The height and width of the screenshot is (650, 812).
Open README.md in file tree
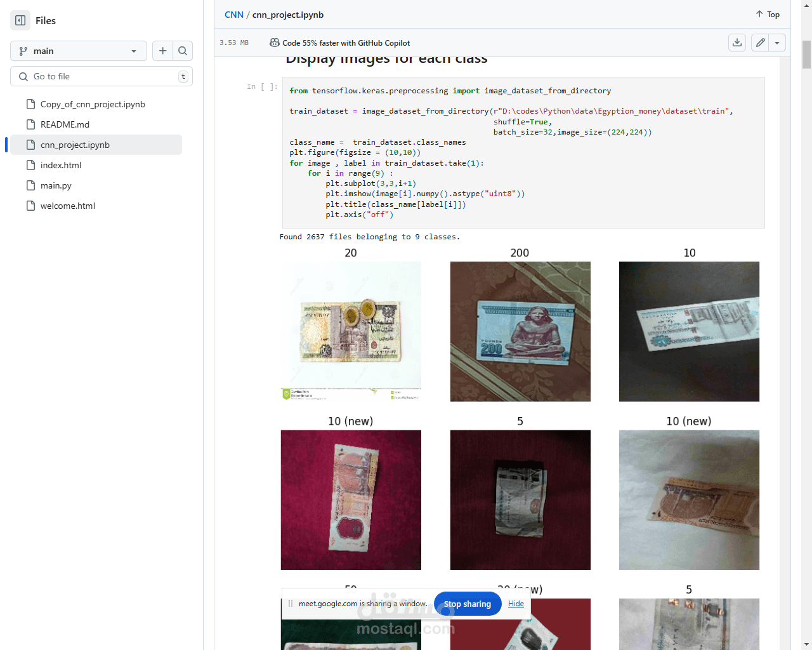65,124
